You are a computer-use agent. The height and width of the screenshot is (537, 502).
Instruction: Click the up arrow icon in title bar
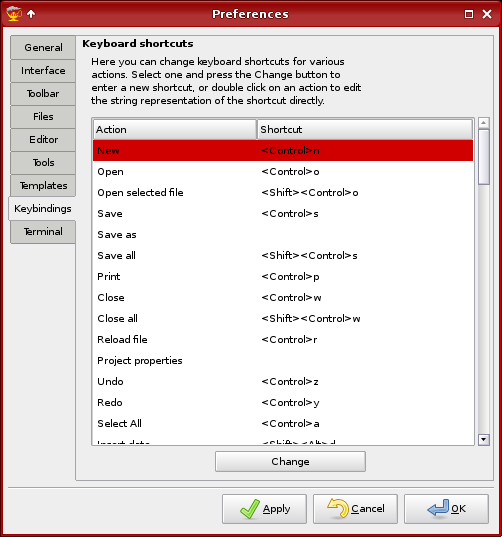click(31, 14)
